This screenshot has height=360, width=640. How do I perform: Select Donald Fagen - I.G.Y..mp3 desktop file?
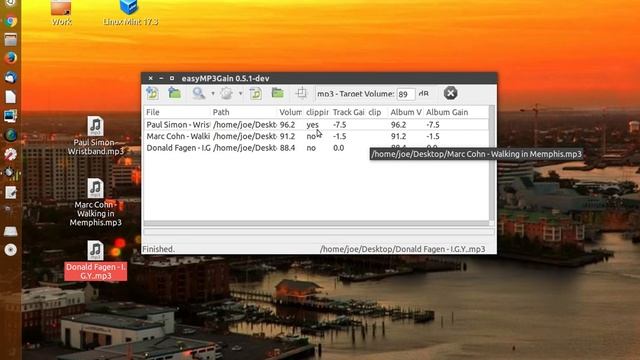tap(96, 261)
